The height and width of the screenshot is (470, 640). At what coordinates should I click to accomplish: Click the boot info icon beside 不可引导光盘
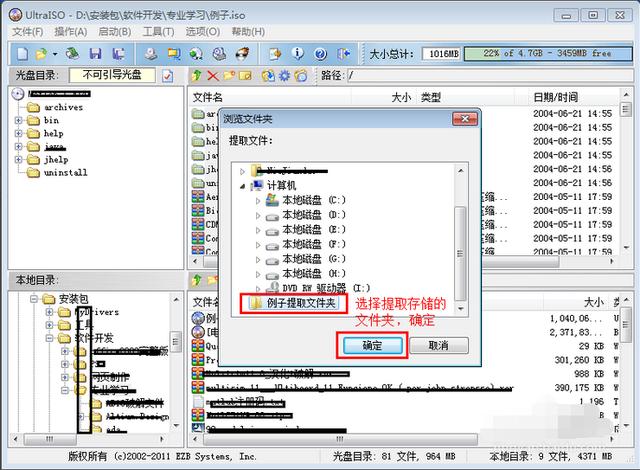pyautogui.click(x=168, y=76)
